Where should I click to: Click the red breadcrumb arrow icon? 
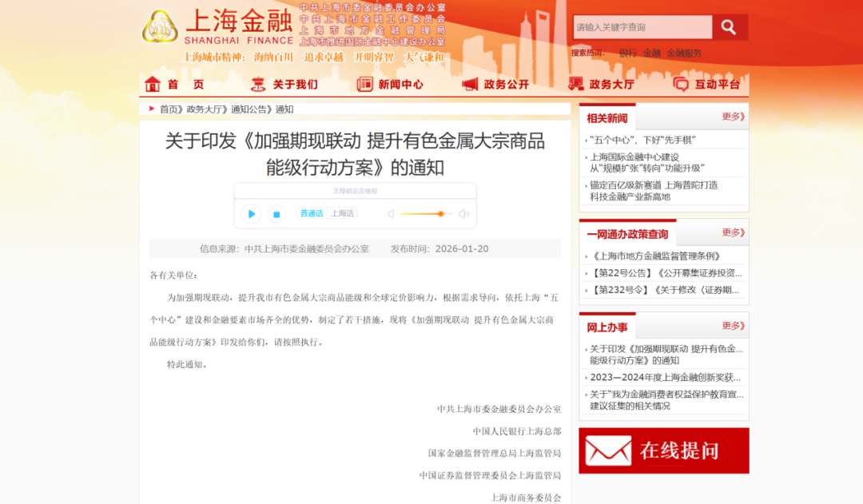point(151,109)
